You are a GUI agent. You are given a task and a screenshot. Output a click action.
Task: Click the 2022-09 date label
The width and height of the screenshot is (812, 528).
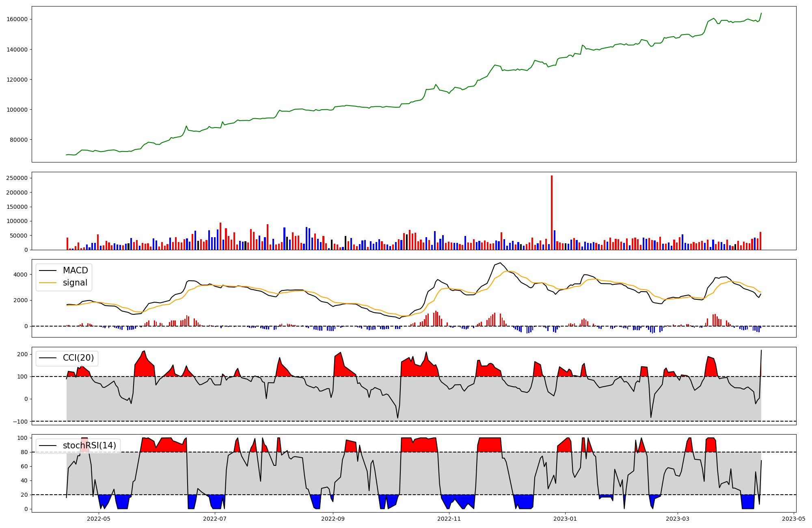[333, 518]
